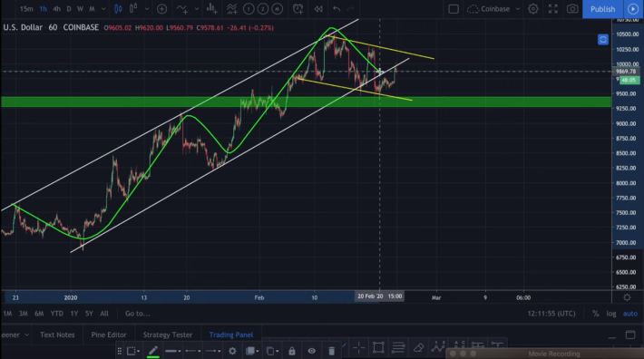Image resolution: width=644 pixels, height=359 pixels.
Task: Switch to the daily D timeframe
Action: (x=69, y=9)
